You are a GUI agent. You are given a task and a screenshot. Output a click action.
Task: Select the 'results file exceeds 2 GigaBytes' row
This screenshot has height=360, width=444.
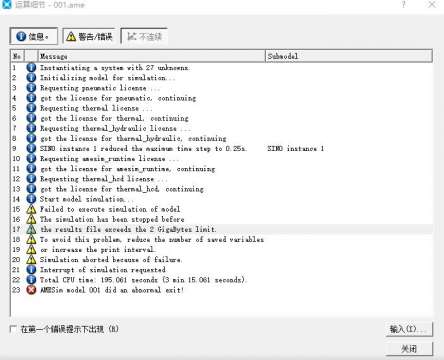tap(222, 229)
